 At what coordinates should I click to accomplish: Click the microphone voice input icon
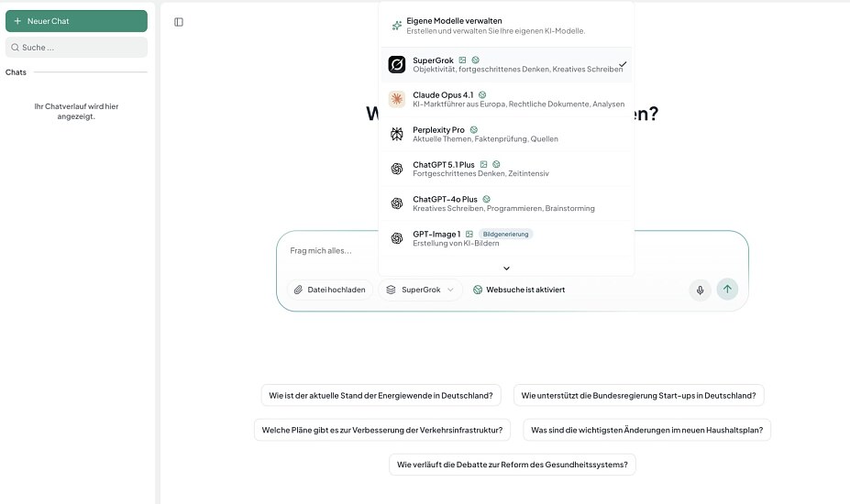[x=700, y=290]
